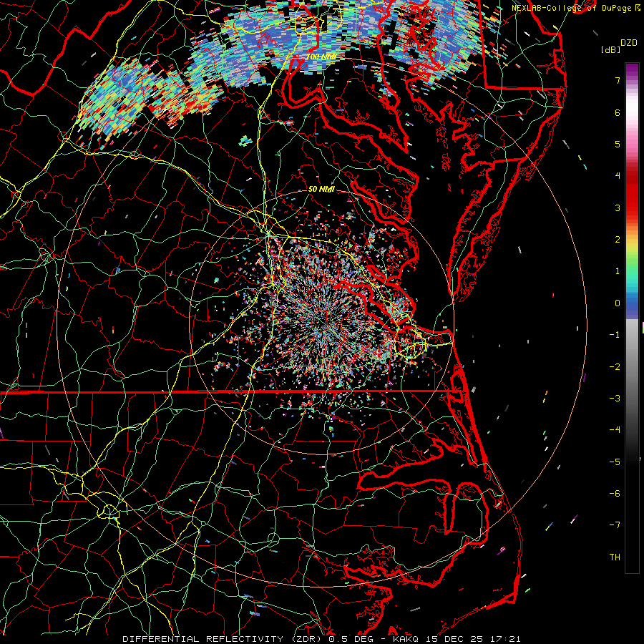The image size is (644, 644).
Task: Select the 2 dB scale label
Action: 618,240
